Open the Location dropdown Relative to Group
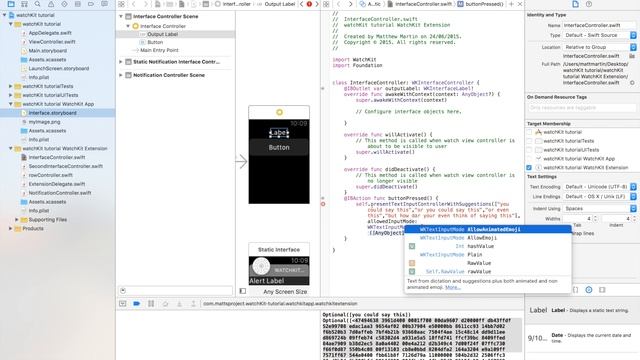Screen dimensions: 640x360 pyautogui.click(x=599, y=47)
